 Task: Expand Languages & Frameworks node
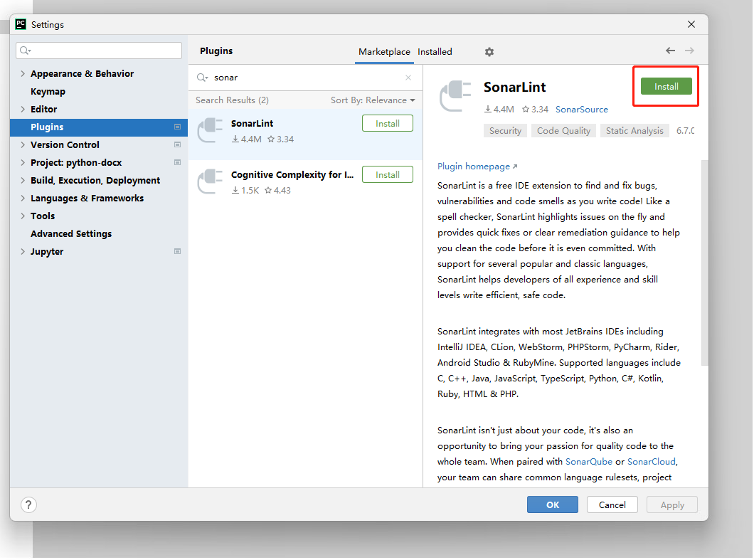[23, 199]
